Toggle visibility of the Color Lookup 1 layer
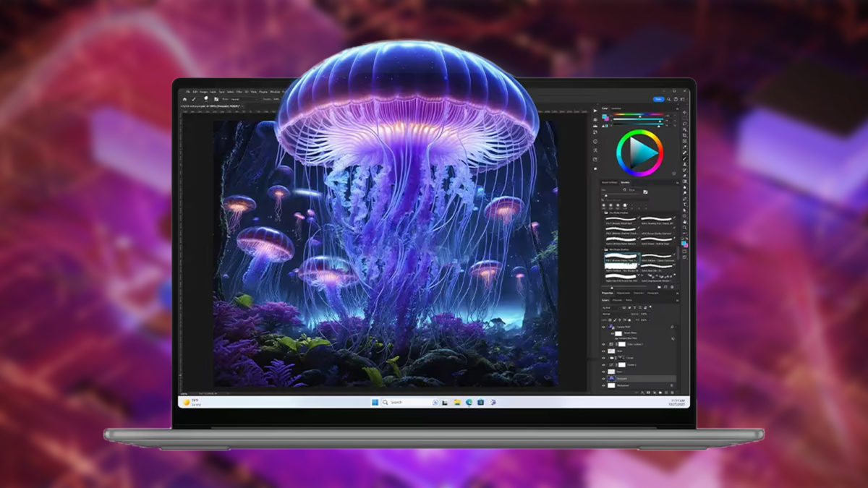 coord(604,344)
